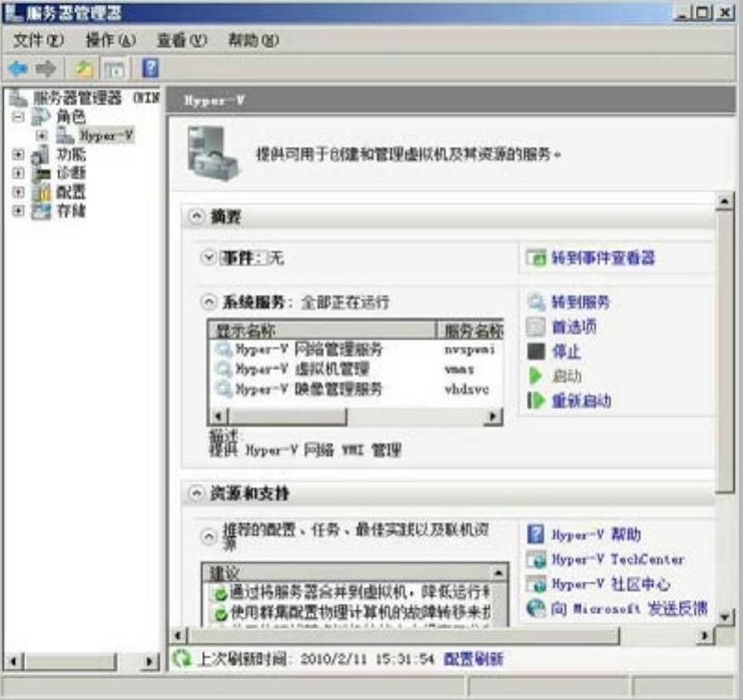The height and width of the screenshot is (700, 743).
Task: Open the 查看(V) menu
Action: (x=182, y=40)
